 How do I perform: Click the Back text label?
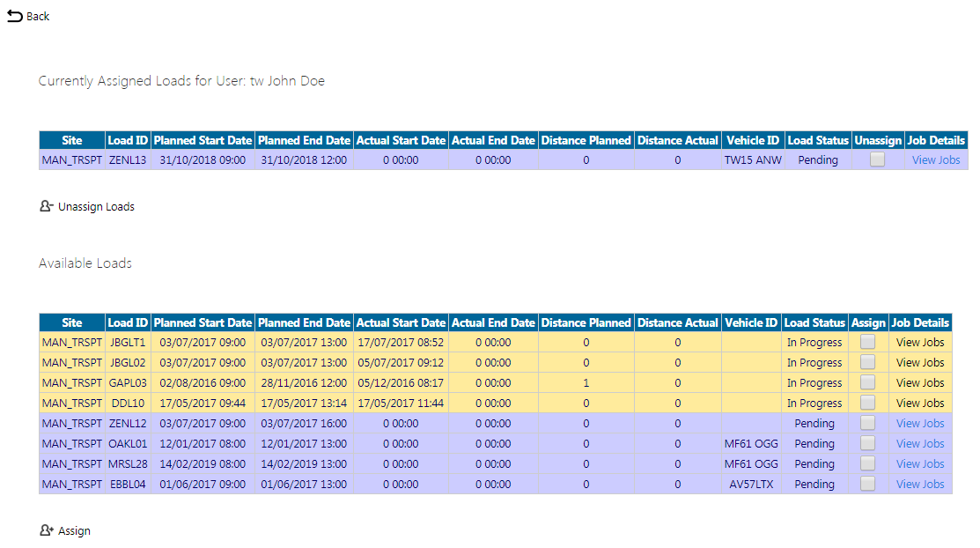coord(38,16)
